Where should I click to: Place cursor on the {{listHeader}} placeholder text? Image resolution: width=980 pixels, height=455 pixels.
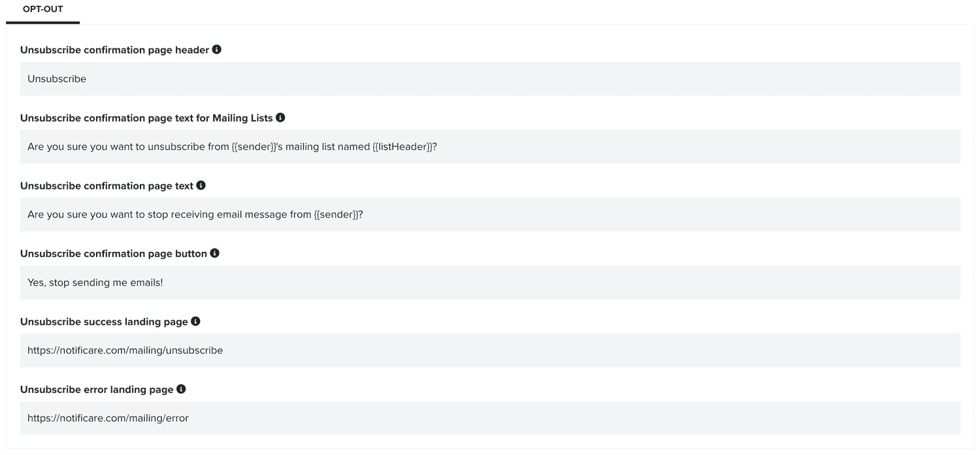[x=402, y=147]
